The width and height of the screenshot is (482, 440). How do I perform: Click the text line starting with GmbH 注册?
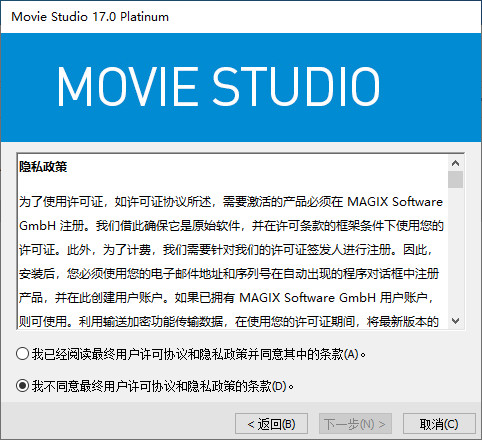(x=231, y=226)
